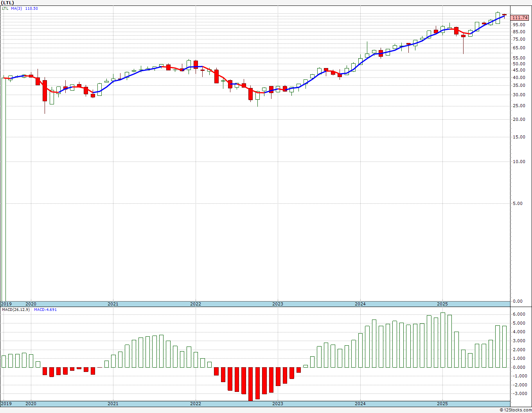Select the MACD:4.691 value readout
Image resolution: width=532 pixels, height=413 pixels.
(x=45, y=310)
